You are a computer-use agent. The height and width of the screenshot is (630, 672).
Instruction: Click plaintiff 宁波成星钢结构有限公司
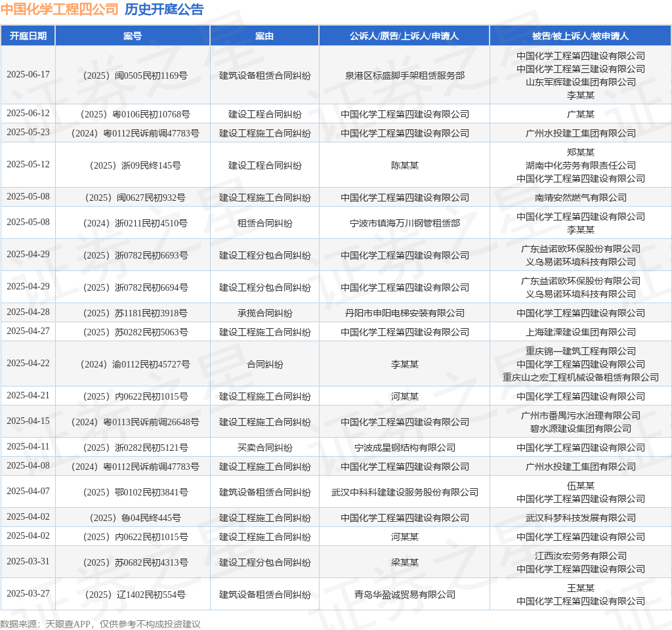pyautogui.click(x=404, y=448)
